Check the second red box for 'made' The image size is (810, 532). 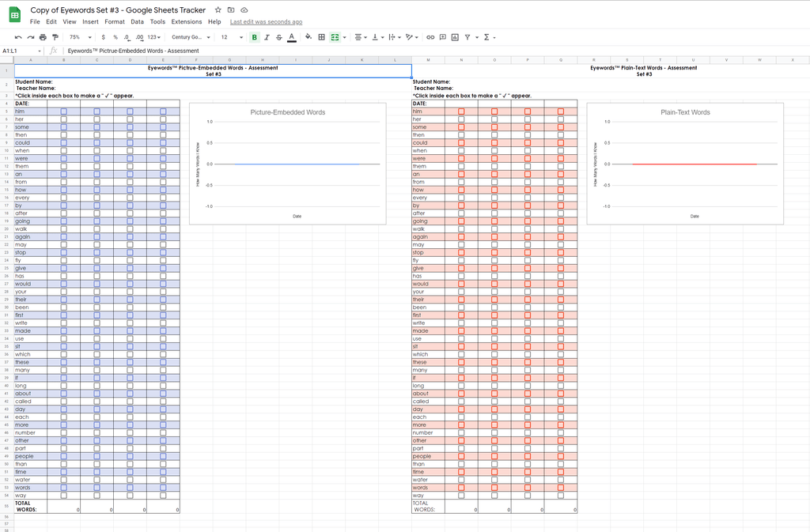click(494, 330)
